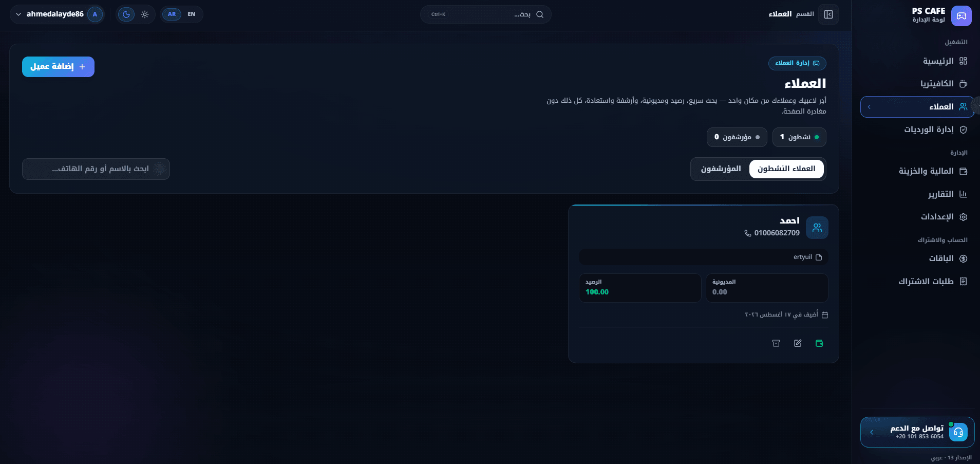Click the مؤرشفون 0 status chip
The image size is (980, 464).
coord(737,137)
